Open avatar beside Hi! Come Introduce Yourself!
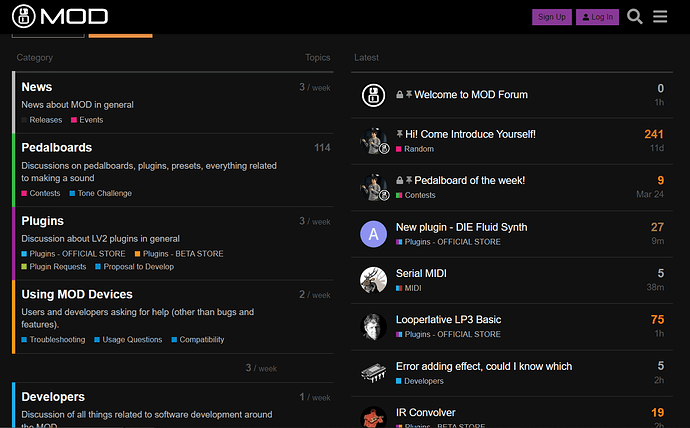Viewport: 690px width, 428px height. 373,141
